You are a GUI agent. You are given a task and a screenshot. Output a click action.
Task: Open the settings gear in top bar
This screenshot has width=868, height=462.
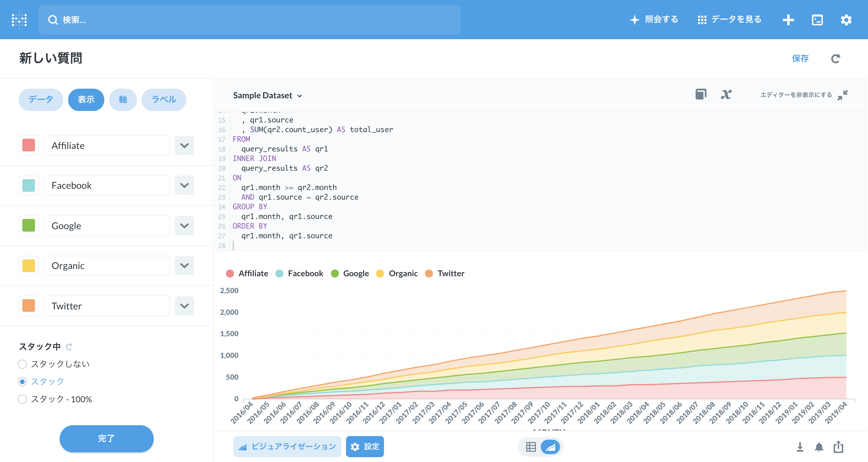(846, 20)
